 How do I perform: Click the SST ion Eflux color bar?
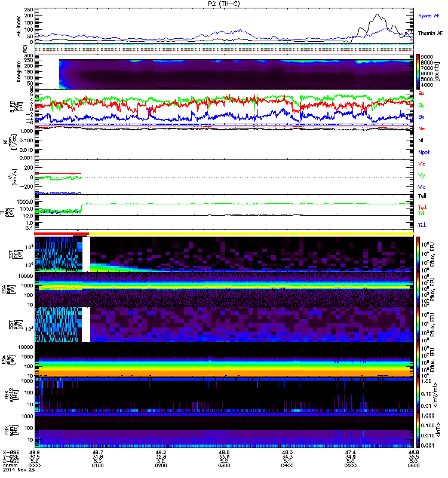click(418, 254)
